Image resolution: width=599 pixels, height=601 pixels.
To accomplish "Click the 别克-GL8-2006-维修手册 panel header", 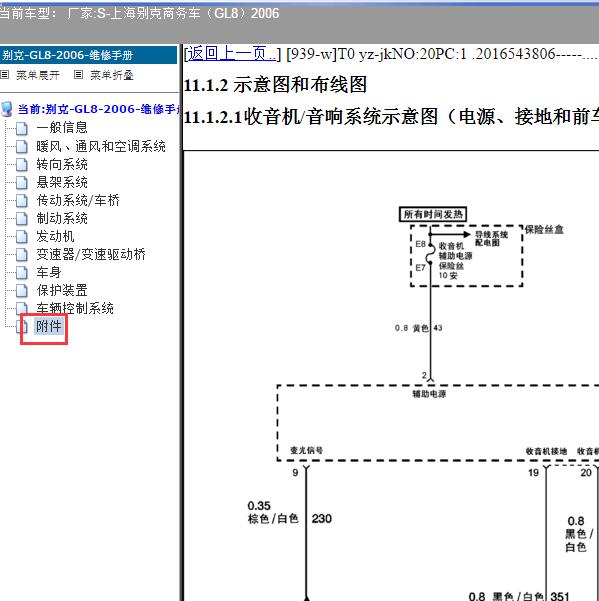I will coord(89,55).
